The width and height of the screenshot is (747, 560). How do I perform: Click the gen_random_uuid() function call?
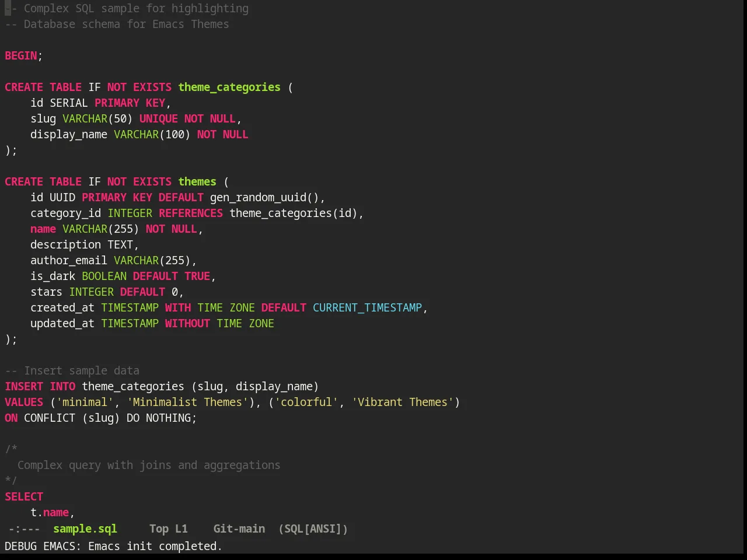[264, 198]
